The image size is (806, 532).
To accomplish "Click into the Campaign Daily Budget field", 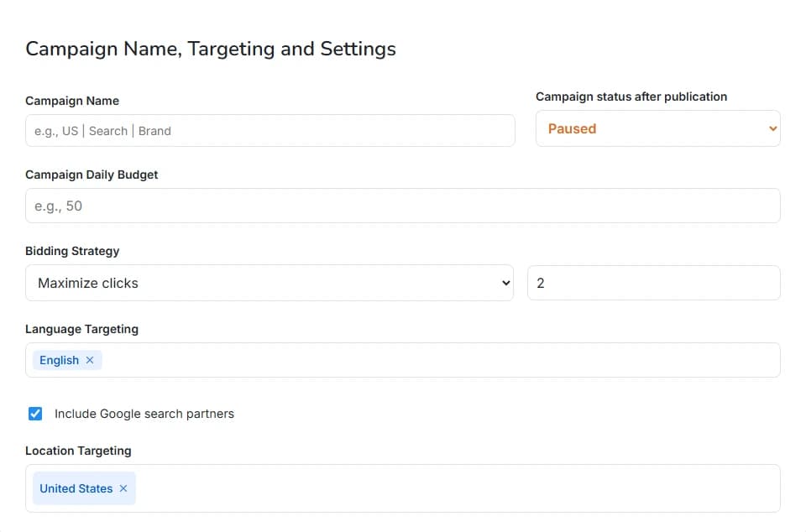I will click(x=402, y=206).
